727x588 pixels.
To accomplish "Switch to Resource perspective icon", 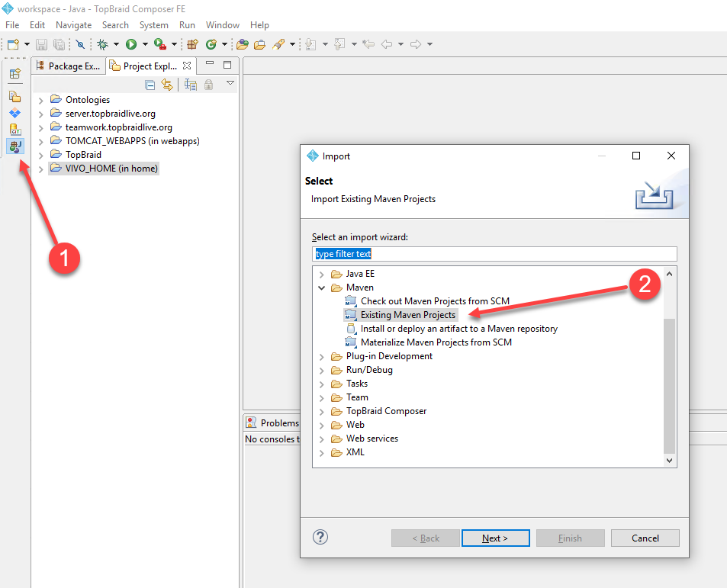I will tap(15, 96).
